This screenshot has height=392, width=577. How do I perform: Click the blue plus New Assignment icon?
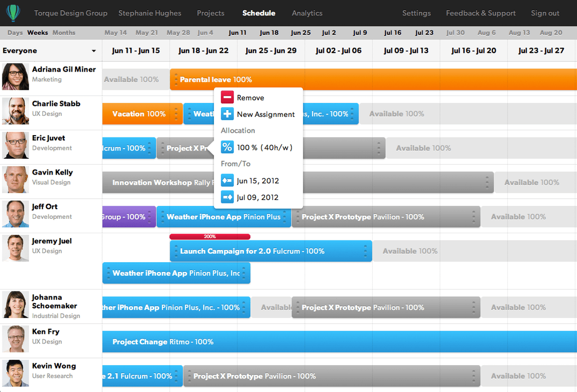(227, 114)
